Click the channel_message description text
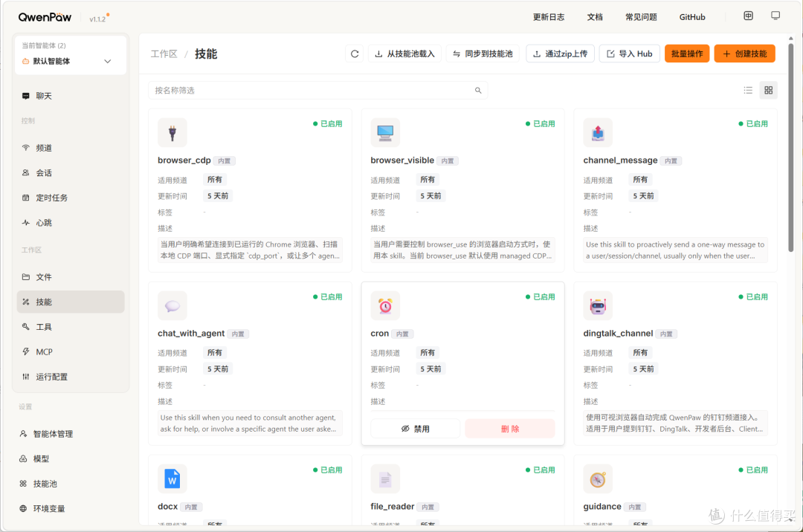This screenshot has height=532, width=803. tap(675, 250)
